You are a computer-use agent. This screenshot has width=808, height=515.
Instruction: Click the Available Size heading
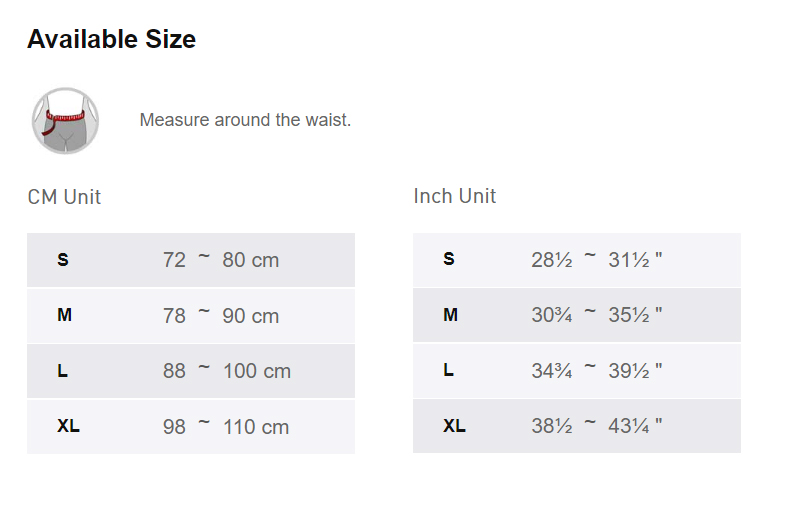point(111,39)
